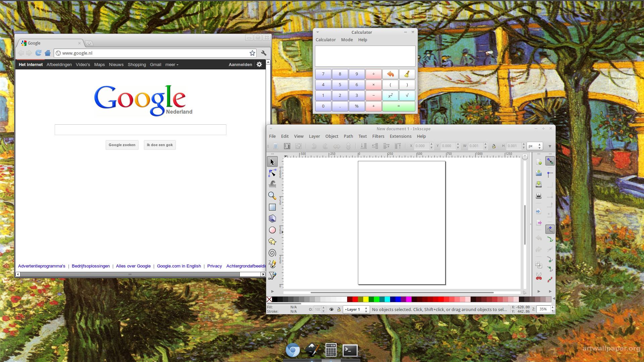Click the calculator square root button
This screenshot has width=644, height=362.
407,96
